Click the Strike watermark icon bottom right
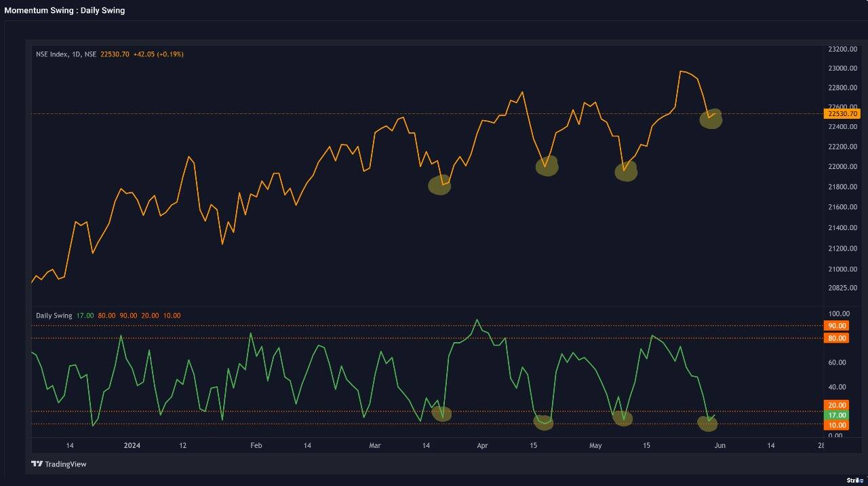 point(857,480)
